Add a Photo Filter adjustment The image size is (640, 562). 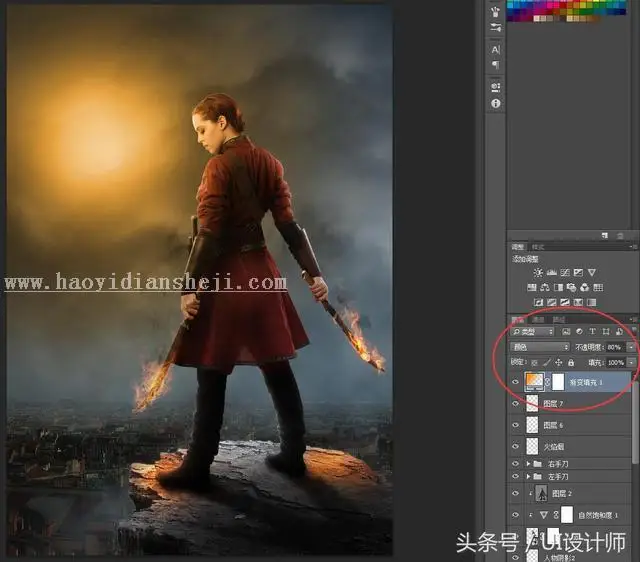click(571, 287)
